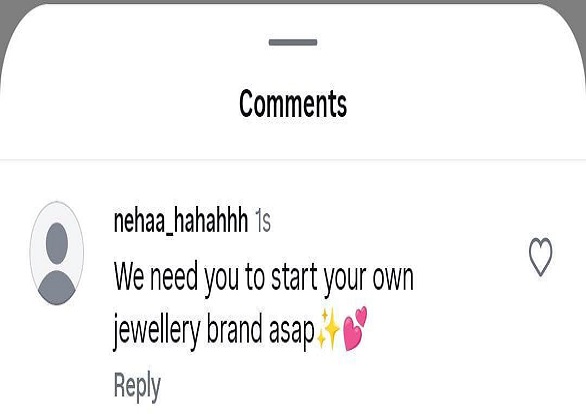Reply to nehaa_hahahhh's comment
This screenshot has width=586, height=414.
pyautogui.click(x=137, y=387)
